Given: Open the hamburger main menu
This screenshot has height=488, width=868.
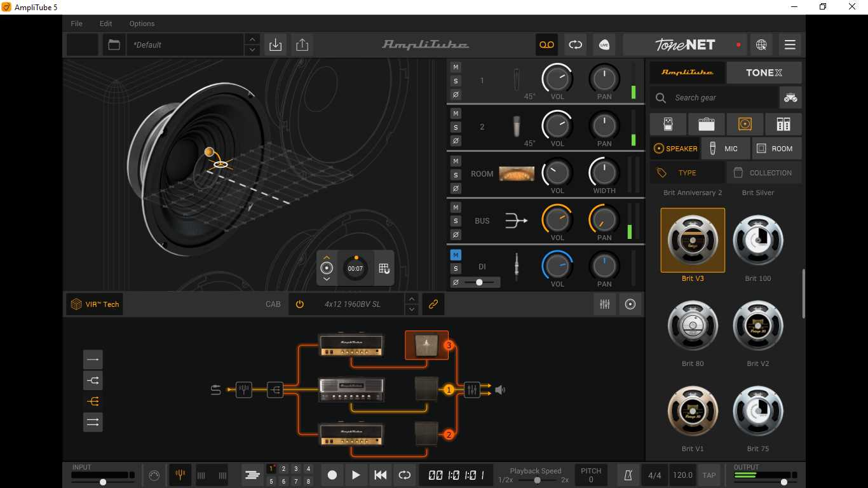Looking at the screenshot, I should (x=790, y=45).
